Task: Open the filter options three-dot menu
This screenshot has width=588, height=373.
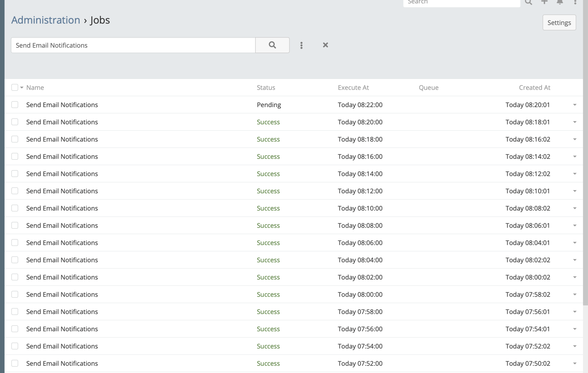Action: click(x=301, y=45)
